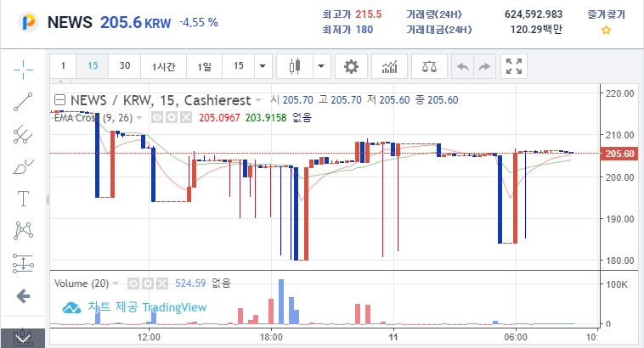
Task: Click the NEWS coin name heading
Action: [x=70, y=22]
